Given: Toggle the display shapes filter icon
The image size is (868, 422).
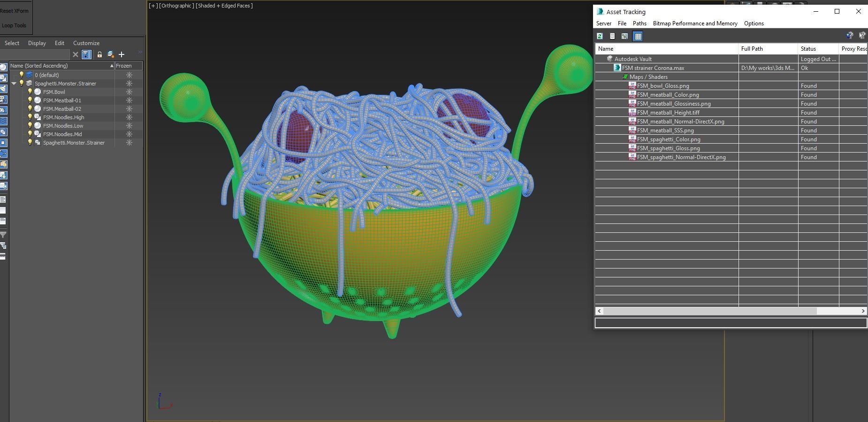Looking at the screenshot, I should point(3,78).
